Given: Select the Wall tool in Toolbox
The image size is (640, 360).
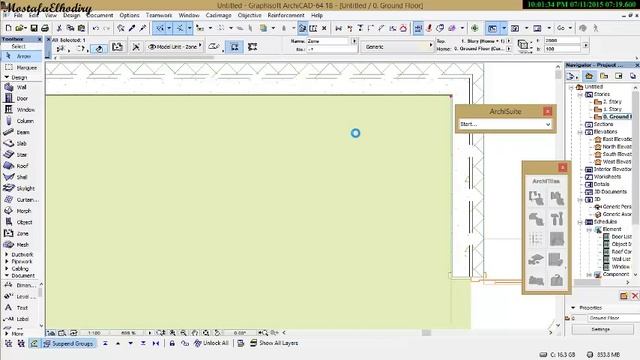Looking at the screenshot, I should click(x=21, y=87).
